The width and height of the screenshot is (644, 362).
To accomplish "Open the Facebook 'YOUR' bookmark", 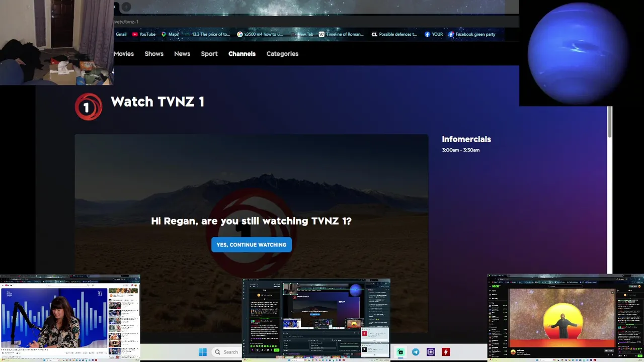I will coord(434,34).
